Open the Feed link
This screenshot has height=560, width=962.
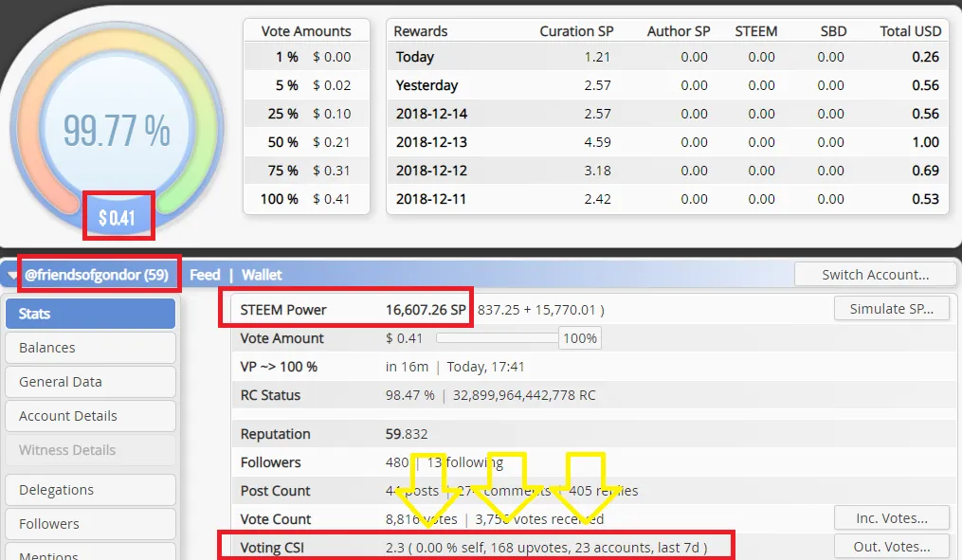(x=205, y=275)
